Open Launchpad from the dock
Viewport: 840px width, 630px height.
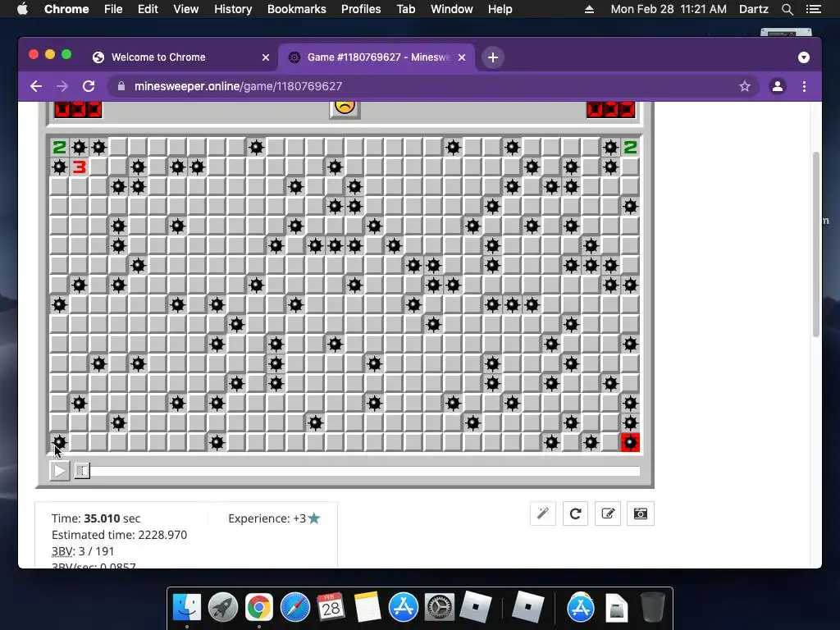tap(223, 608)
